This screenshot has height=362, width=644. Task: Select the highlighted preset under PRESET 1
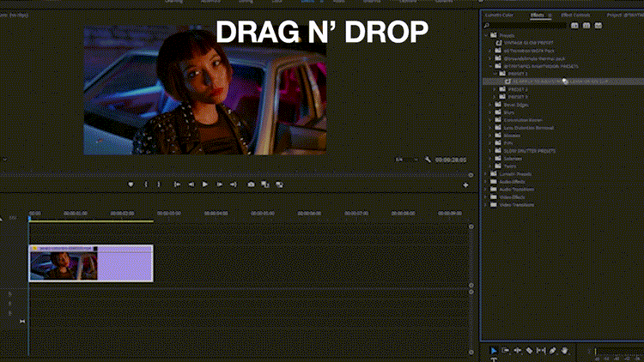point(563,81)
